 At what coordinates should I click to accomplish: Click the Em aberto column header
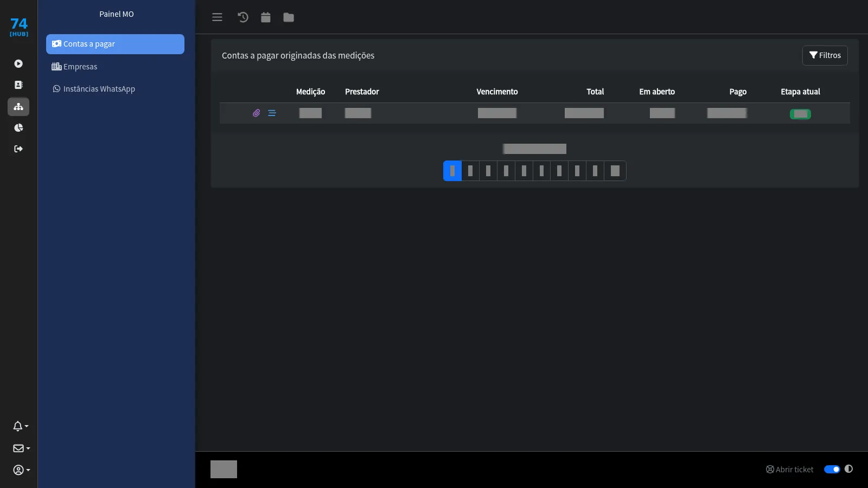coord(657,92)
